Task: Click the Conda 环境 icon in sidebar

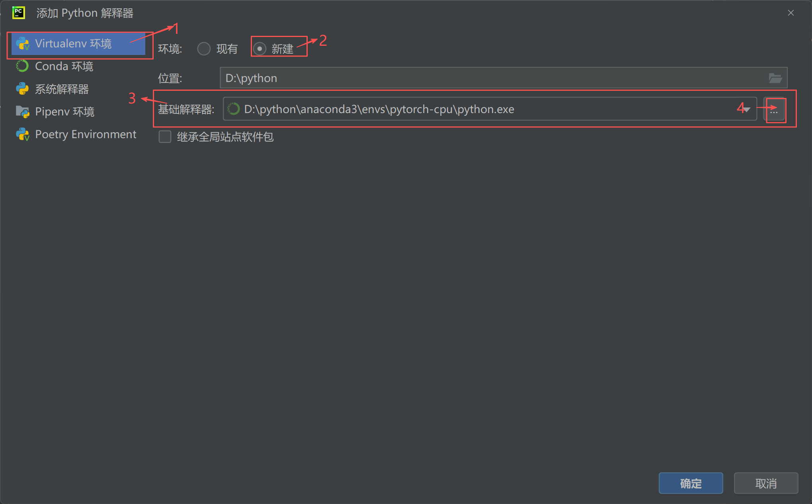Action: 22,66
